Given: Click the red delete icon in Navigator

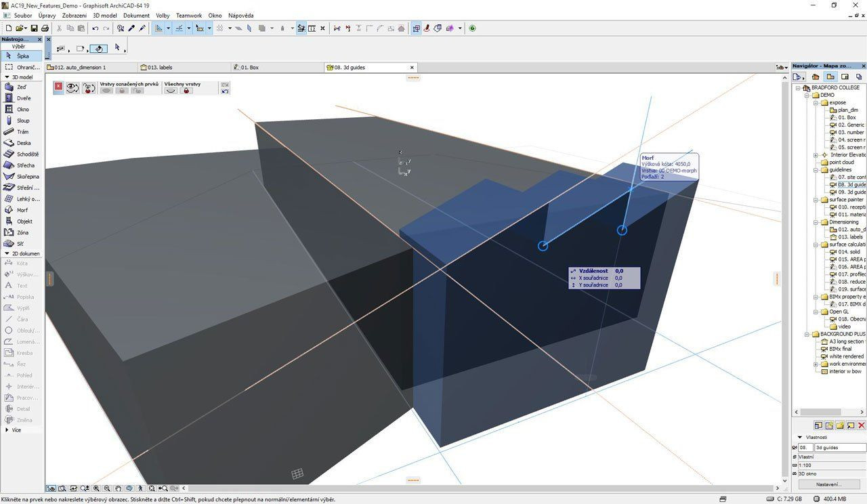Looking at the screenshot, I should pyautogui.click(x=861, y=425).
